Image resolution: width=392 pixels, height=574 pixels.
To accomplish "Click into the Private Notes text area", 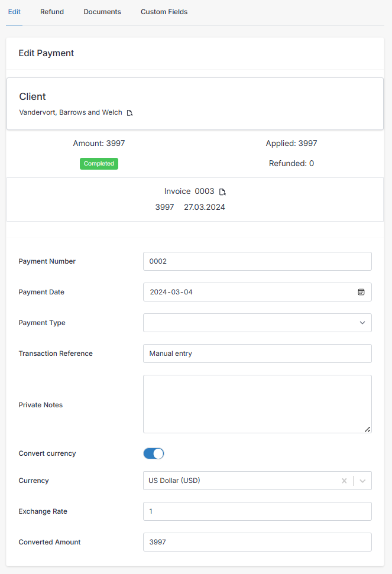I will [257, 404].
